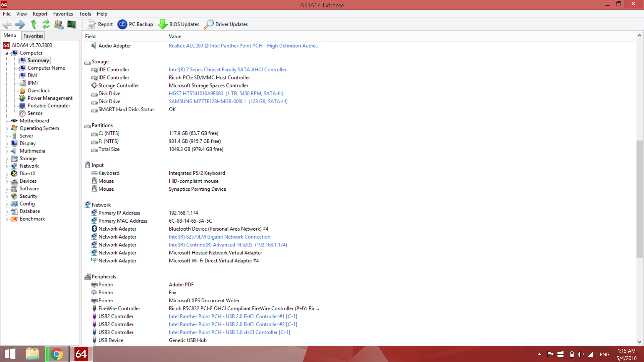Click the Driver Updates magnifier icon
The image size is (644, 362).
(209, 24)
